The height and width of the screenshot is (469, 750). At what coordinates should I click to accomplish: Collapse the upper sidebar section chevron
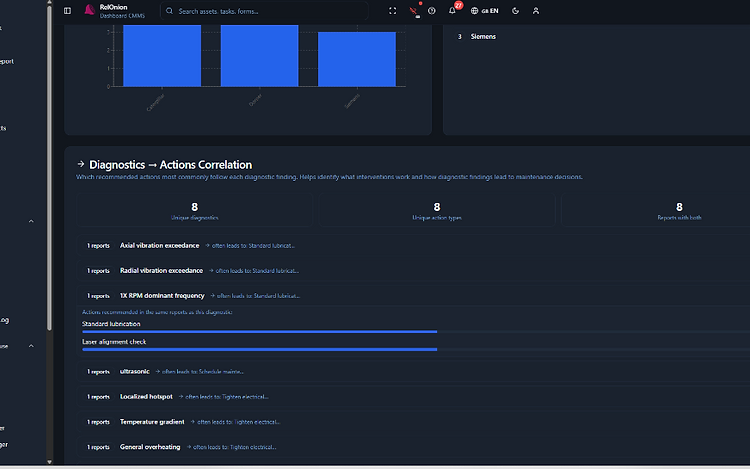tap(31, 221)
